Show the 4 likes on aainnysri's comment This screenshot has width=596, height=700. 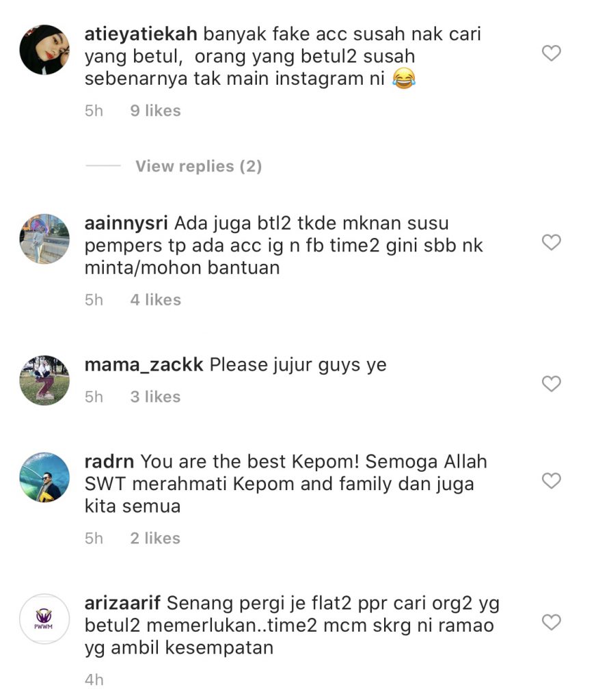[x=155, y=300]
